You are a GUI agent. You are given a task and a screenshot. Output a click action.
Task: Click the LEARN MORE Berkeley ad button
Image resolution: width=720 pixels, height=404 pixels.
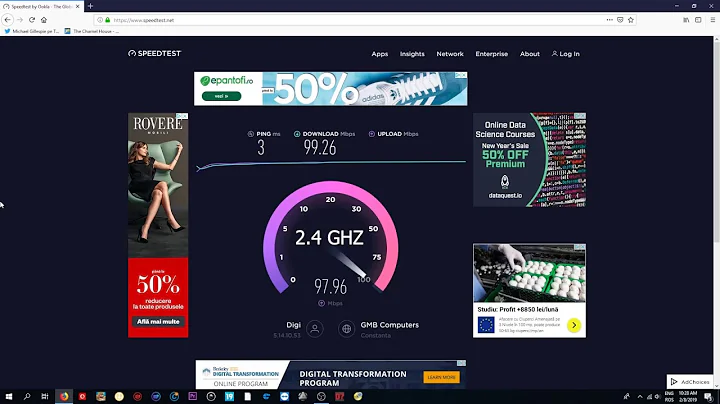(441, 377)
